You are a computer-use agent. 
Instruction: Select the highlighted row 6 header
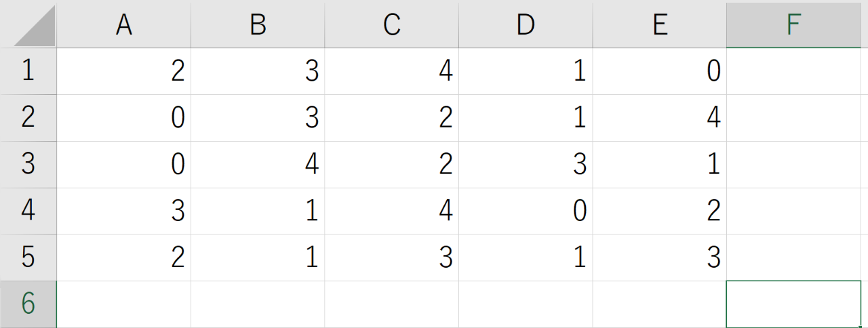tap(28, 304)
